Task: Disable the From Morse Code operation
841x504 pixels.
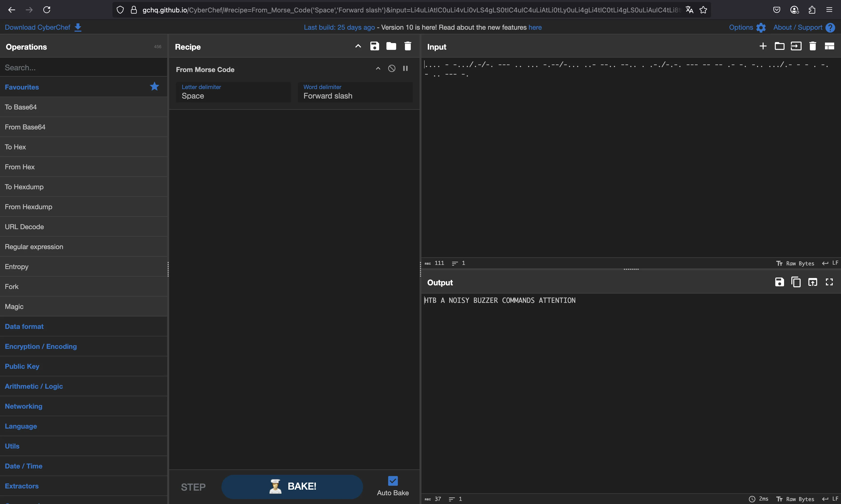Action: (x=392, y=69)
